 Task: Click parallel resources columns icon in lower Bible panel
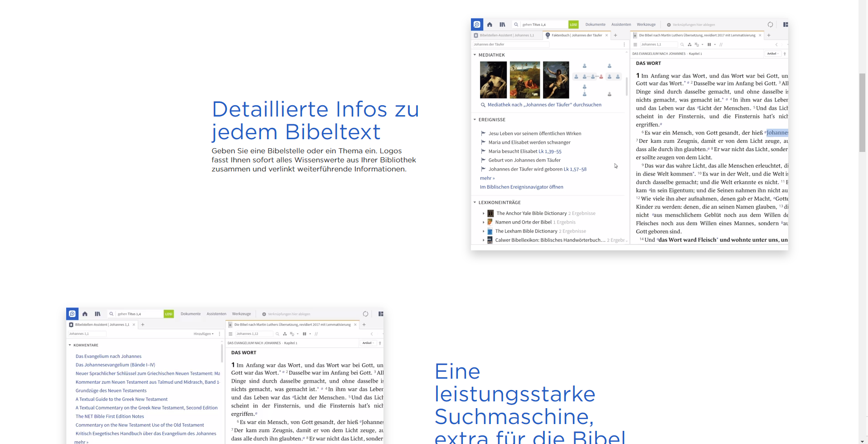(x=305, y=334)
